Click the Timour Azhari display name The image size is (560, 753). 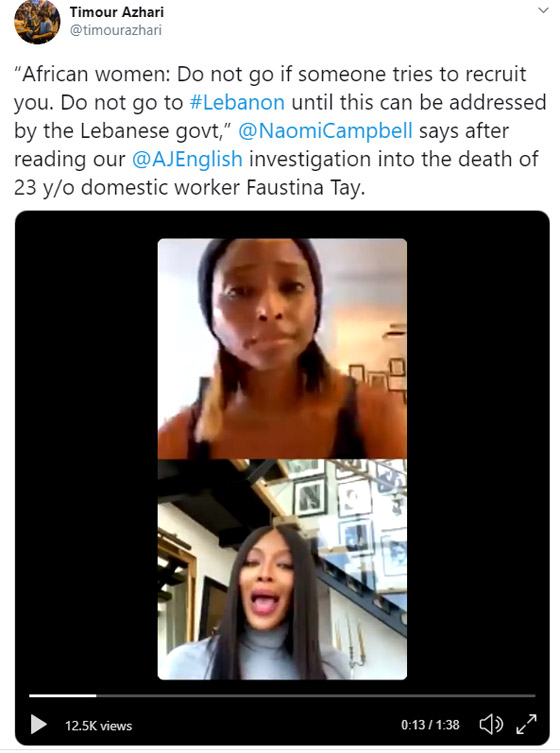click(117, 12)
